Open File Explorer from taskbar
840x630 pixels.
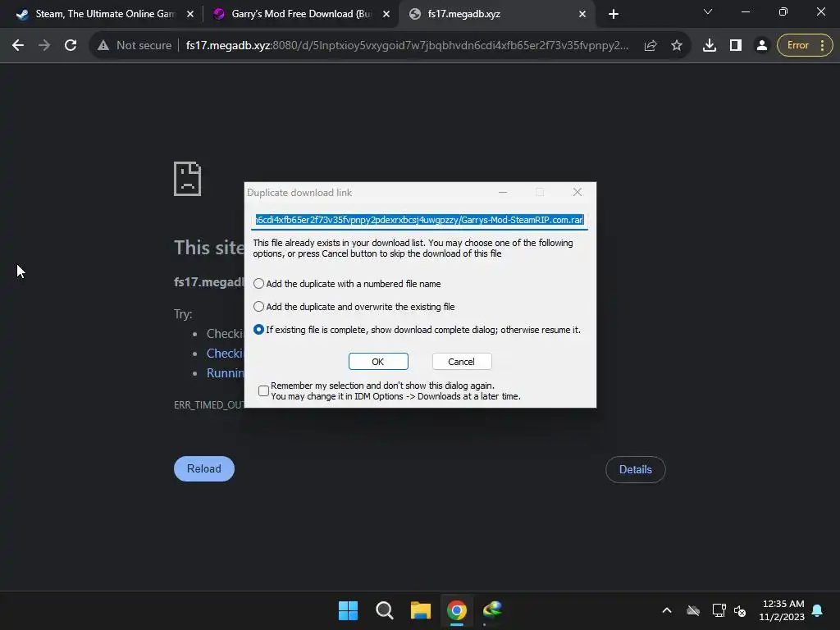(421, 610)
